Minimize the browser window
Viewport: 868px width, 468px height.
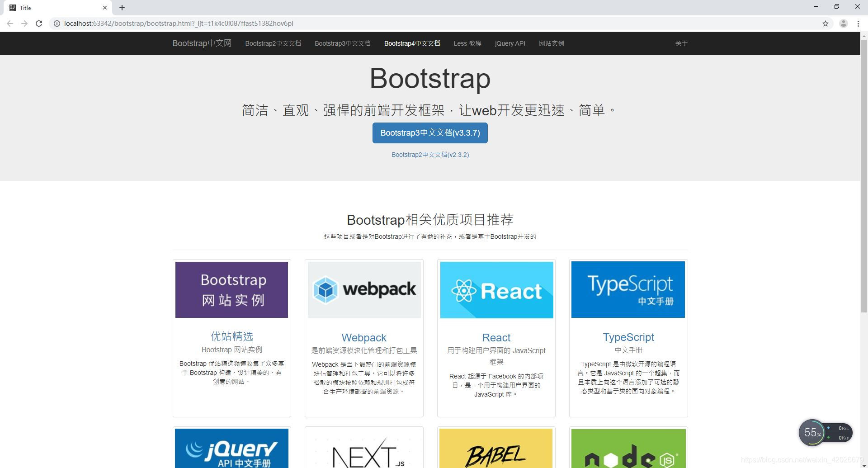816,7
